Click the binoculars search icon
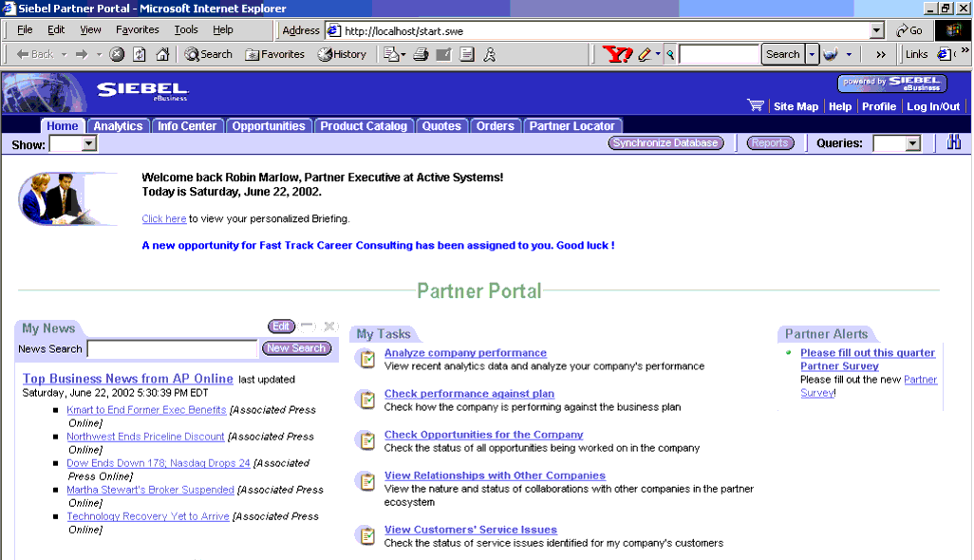This screenshot has width=974, height=560. pos(953,142)
